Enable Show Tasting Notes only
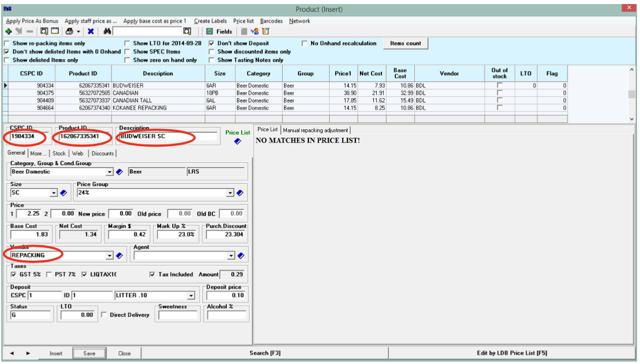 [212, 60]
